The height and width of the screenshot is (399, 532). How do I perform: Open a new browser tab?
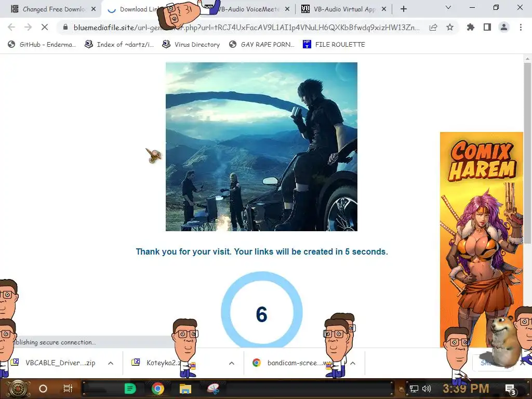[x=403, y=9]
